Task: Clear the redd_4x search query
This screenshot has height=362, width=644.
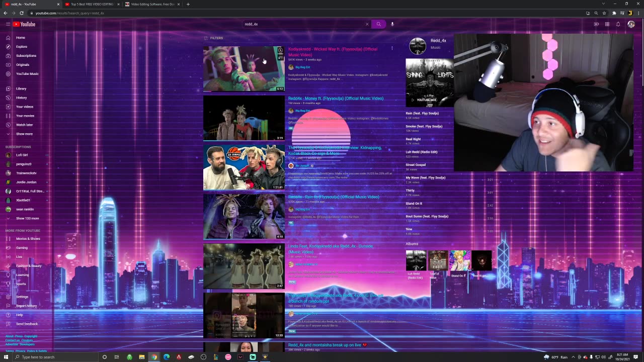Action: [x=367, y=24]
